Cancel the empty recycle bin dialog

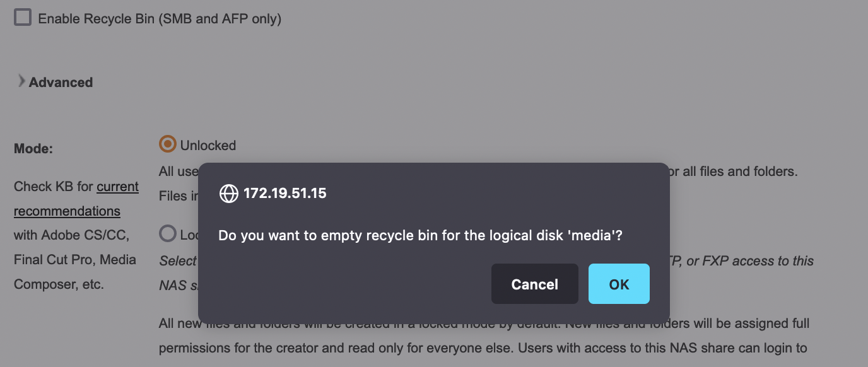click(x=535, y=284)
